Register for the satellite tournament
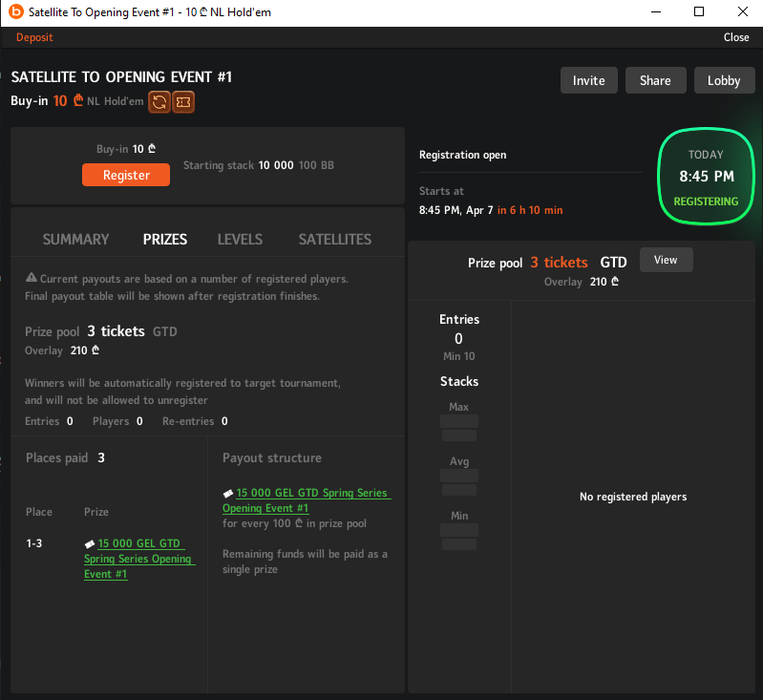 (126, 175)
